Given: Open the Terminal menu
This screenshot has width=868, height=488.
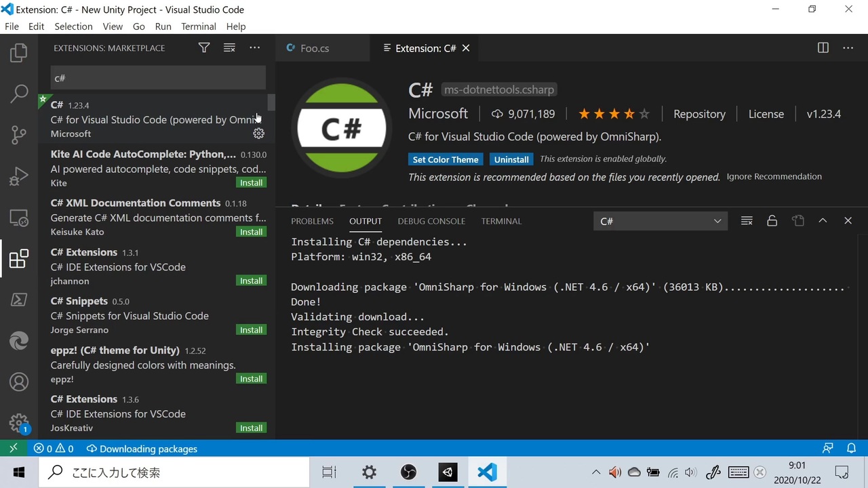Looking at the screenshot, I should (199, 26).
